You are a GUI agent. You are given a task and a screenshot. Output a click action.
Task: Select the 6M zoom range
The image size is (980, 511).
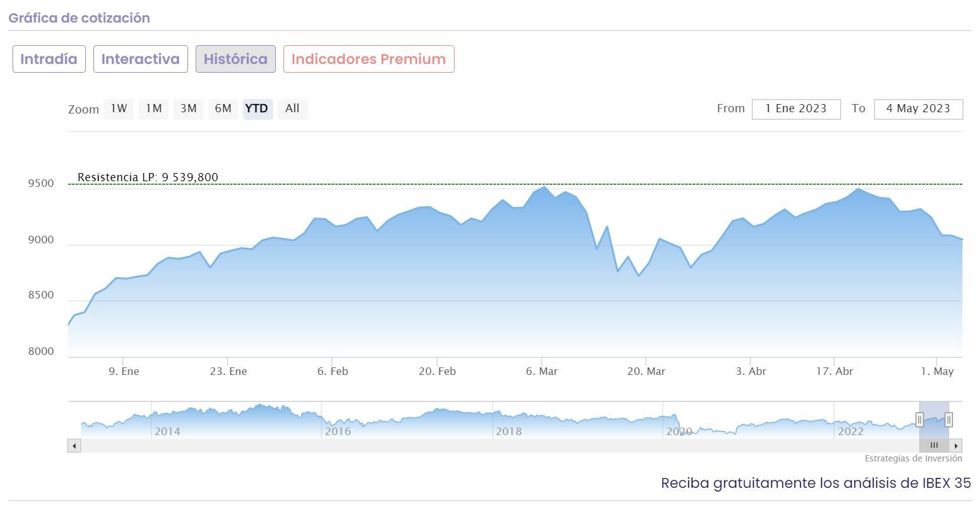[x=223, y=108]
